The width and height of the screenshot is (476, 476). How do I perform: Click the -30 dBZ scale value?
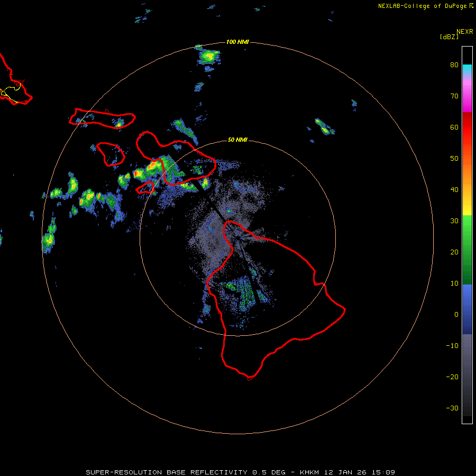click(x=452, y=408)
